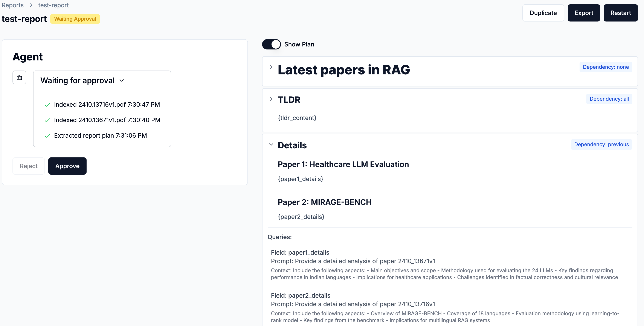Open test-report breadcrumb item
The width and height of the screenshot is (644, 326).
[53, 5]
